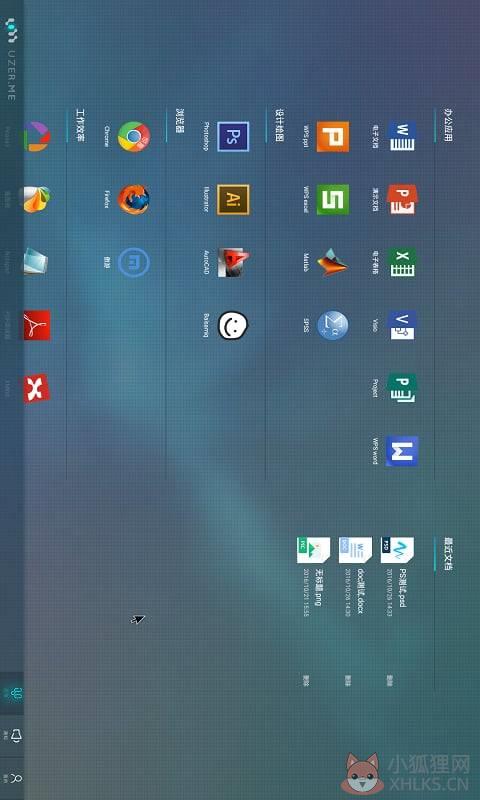Open the Photoshop app icon
This screenshot has height=800, width=480.
coord(233,136)
